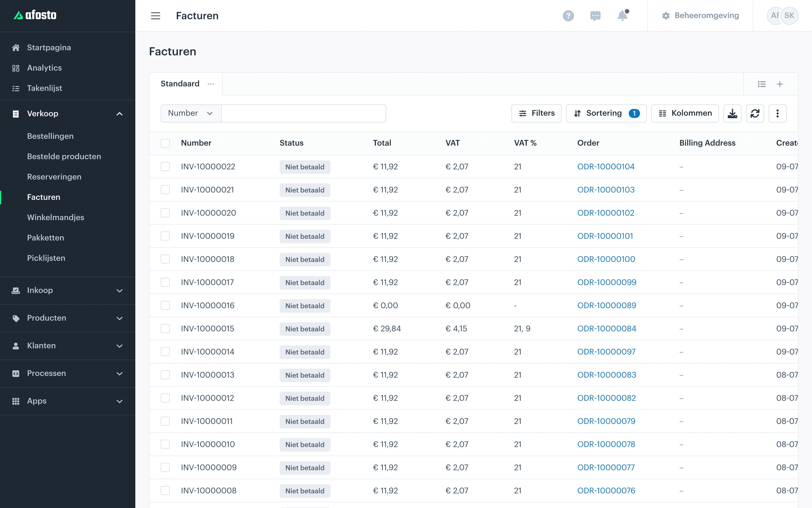The width and height of the screenshot is (812, 508).
Task: Collapse the Verkoop section chevron
Action: pos(119,114)
